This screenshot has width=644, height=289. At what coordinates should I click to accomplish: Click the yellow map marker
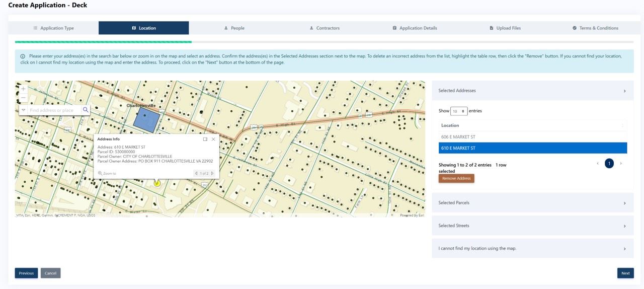click(157, 183)
